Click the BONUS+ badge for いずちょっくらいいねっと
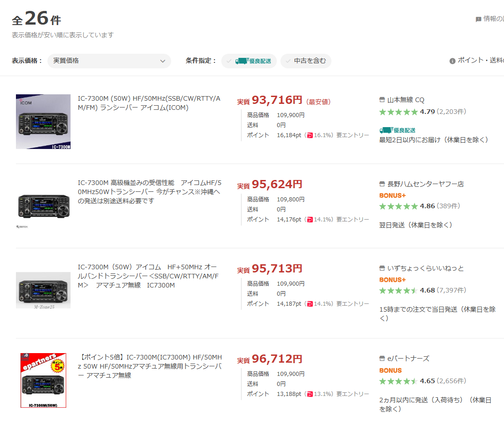The image size is (504, 426). click(392, 280)
